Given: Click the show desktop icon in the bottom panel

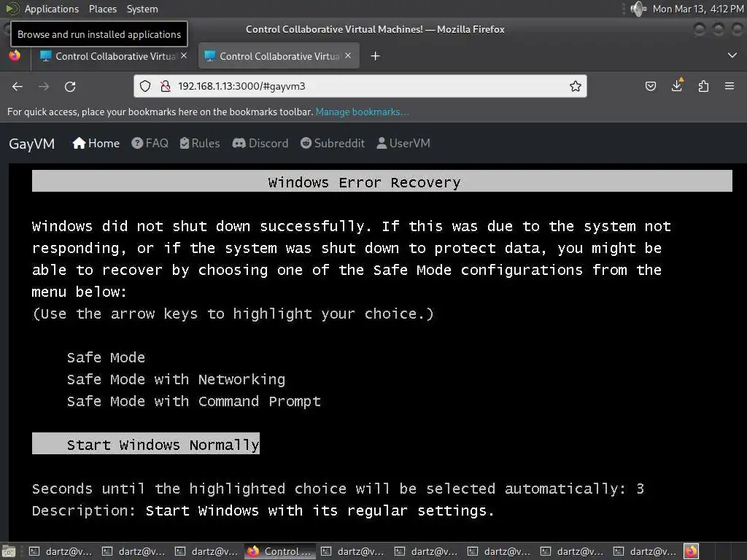Looking at the screenshot, I should tap(9, 552).
